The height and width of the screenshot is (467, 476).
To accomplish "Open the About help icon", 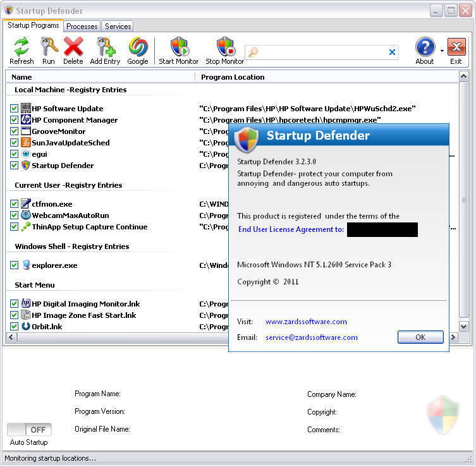I will pos(425,47).
